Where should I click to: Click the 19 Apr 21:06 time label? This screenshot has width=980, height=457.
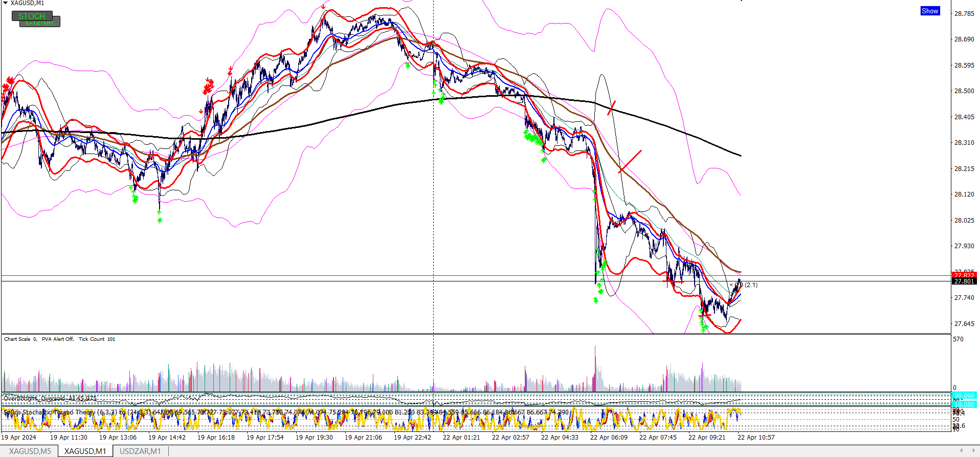[363, 437]
